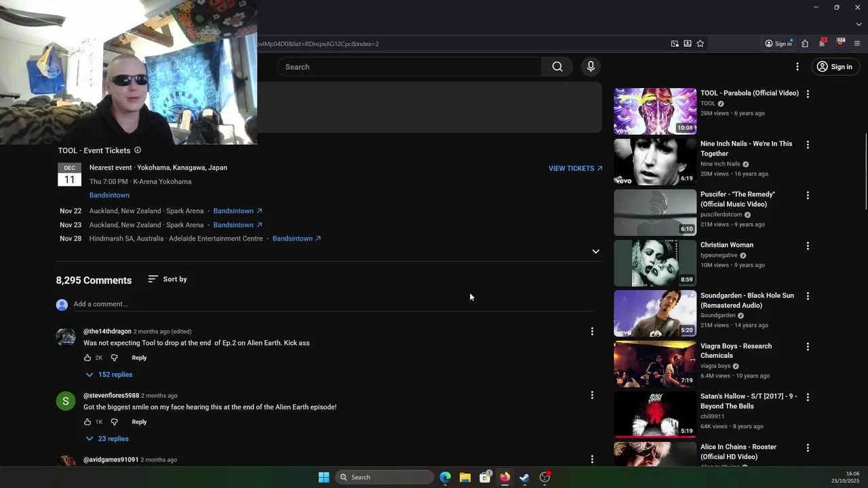
Task: Expand the 152 replies thread
Action: (108, 375)
